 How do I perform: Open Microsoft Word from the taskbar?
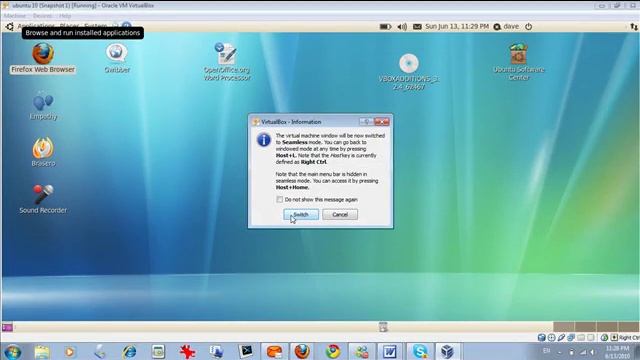tap(389, 351)
